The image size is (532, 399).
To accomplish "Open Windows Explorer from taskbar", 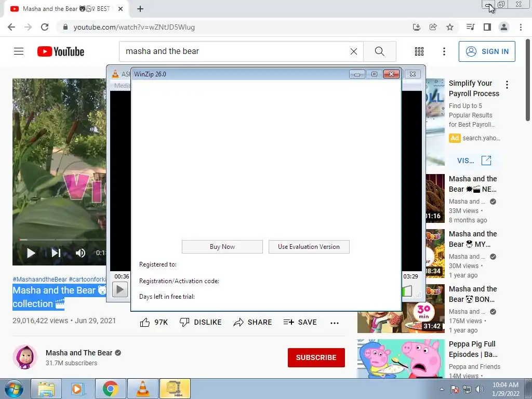I will tap(46, 389).
